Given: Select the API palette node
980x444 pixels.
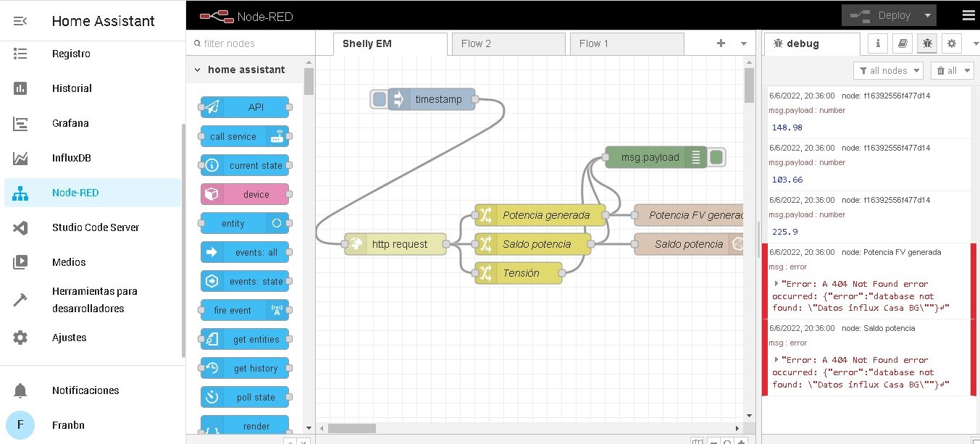Looking at the screenshot, I should click(245, 107).
